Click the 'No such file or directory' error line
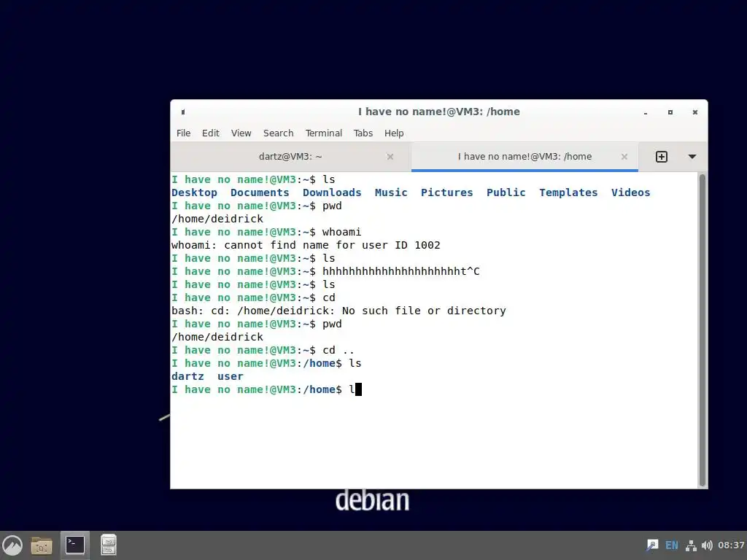Screen dimensions: 747x560 (338, 311)
